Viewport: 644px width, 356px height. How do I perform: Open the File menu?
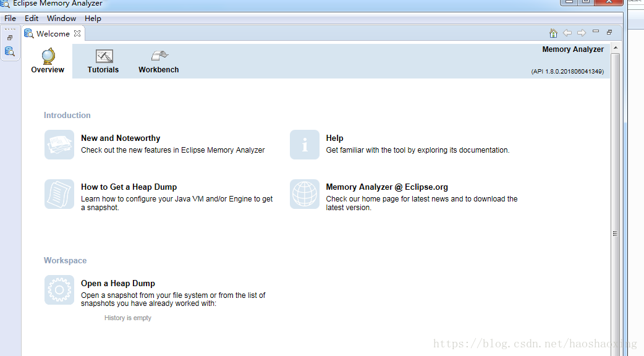10,19
